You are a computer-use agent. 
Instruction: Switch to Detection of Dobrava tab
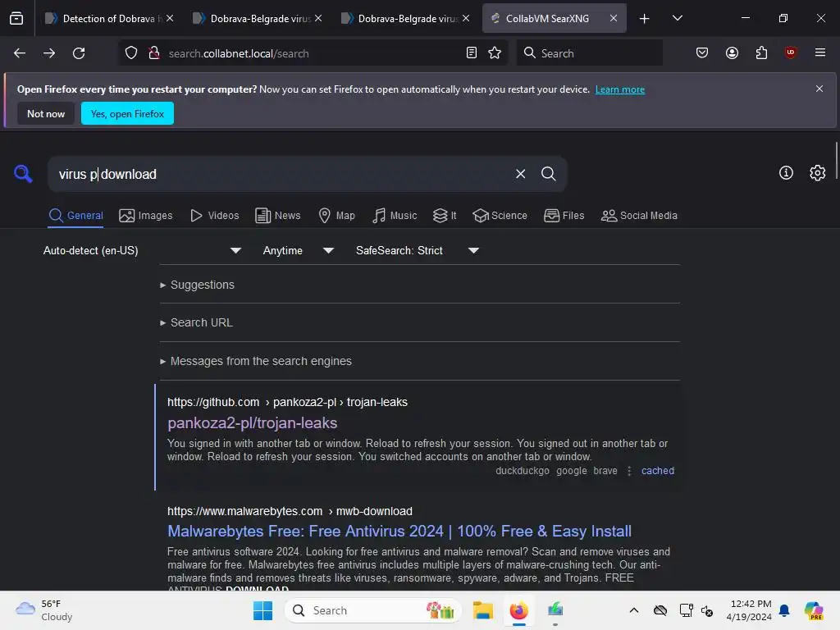(109, 18)
